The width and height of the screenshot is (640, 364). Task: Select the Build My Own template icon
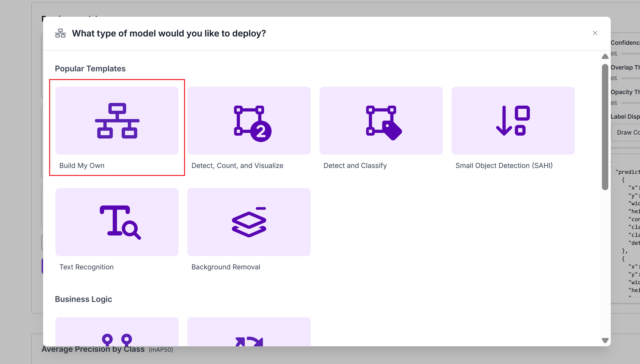(117, 121)
